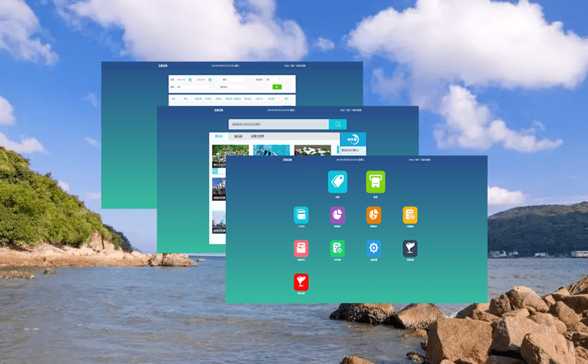Open the red cocktail glass icon
This screenshot has width=588, height=364.
click(x=301, y=282)
